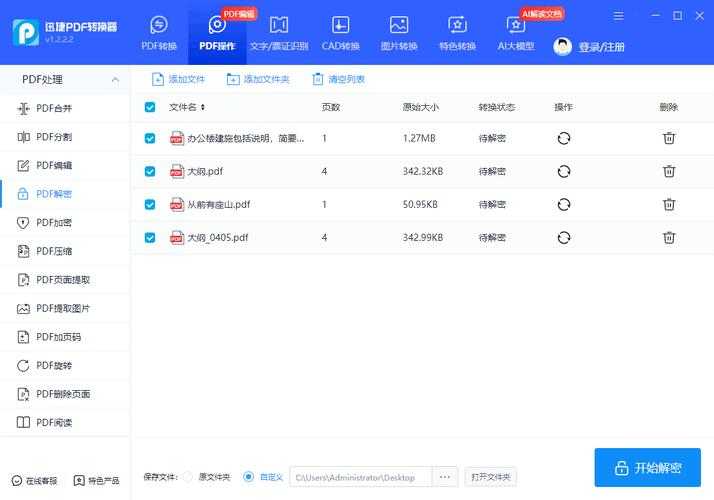Click the 添加文件夹 button
The width and height of the screenshot is (714, 500).
pos(258,79)
